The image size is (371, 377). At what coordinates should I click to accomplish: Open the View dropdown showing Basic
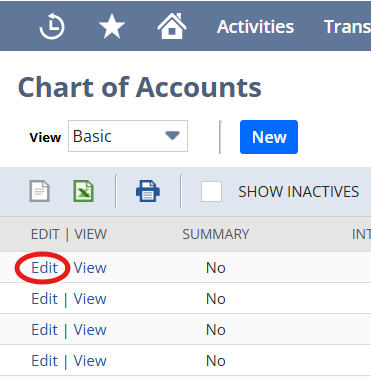click(x=128, y=136)
